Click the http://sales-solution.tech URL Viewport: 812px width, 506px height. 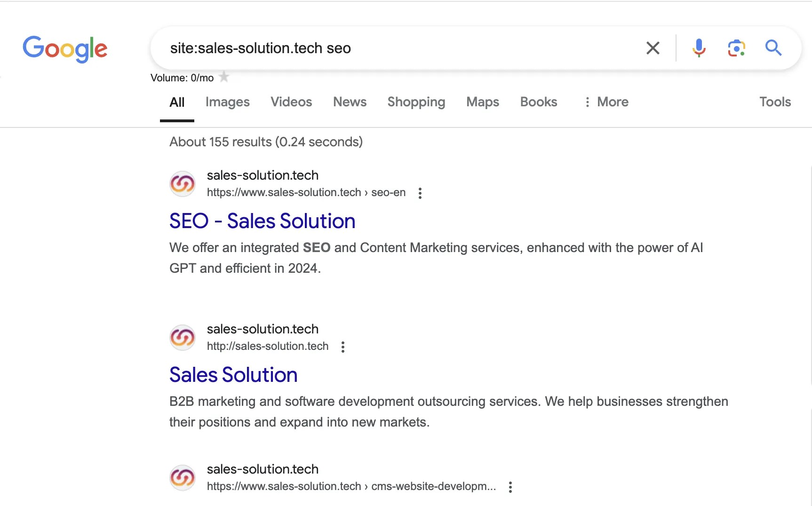point(268,346)
